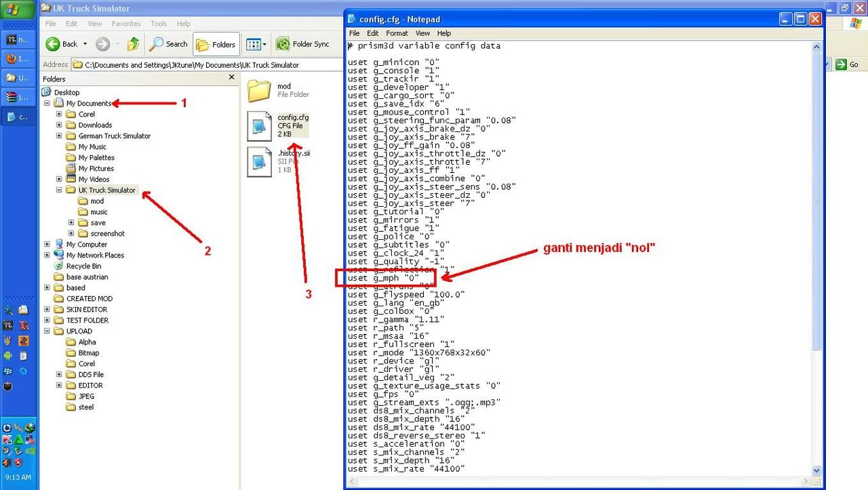868x490 pixels.
Task: Click the Folder Sync toolbar icon
Action: click(283, 44)
